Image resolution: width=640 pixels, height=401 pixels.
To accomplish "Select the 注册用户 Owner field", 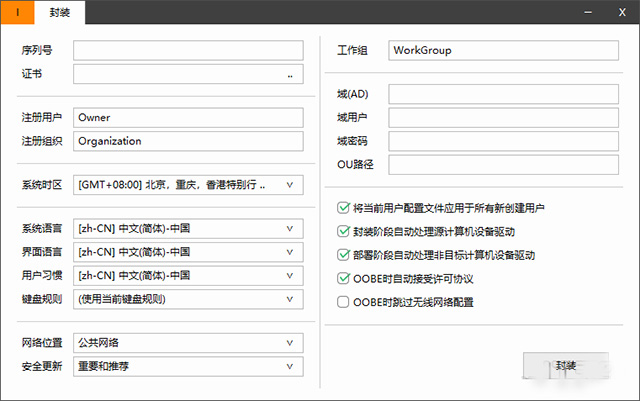I will coord(187,117).
